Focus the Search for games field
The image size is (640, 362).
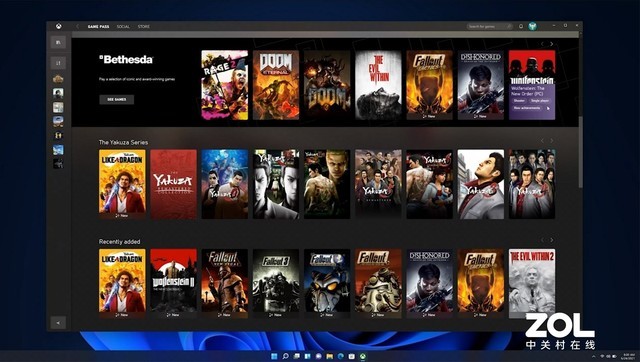point(490,27)
